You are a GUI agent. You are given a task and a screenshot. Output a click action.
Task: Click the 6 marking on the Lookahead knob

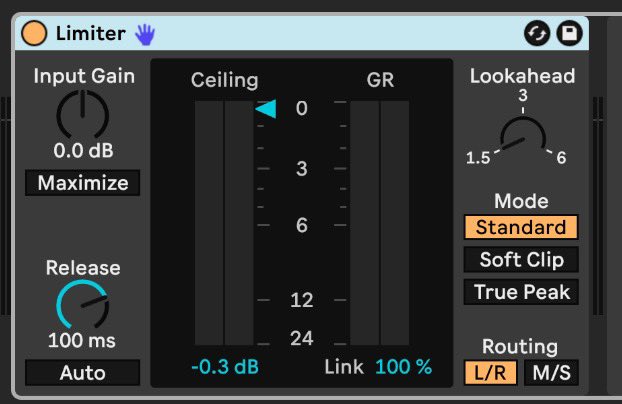click(x=561, y=158)
